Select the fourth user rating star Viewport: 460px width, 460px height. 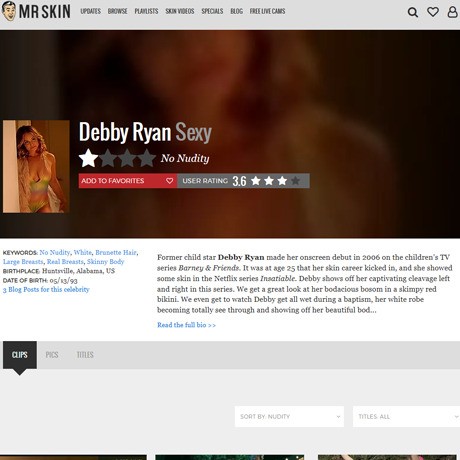pyautogui.click(x=295, y=181)
